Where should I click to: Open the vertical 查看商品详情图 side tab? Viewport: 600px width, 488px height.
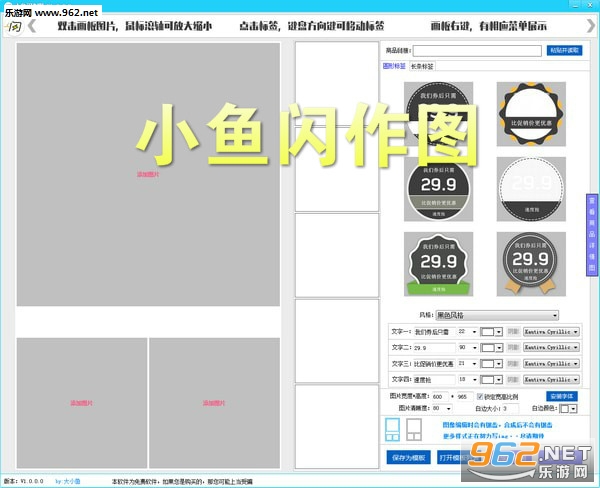(x=592, y=234)
